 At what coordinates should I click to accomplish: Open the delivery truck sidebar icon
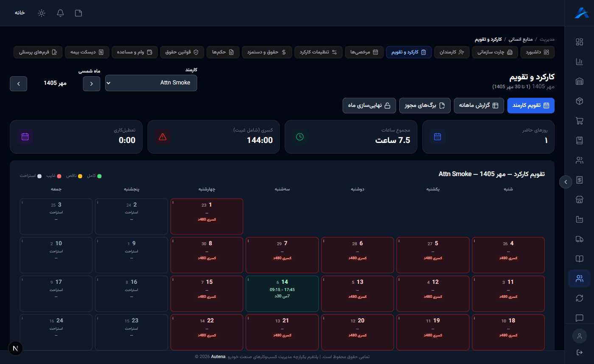pyautogui.click(x=579, y=239)
